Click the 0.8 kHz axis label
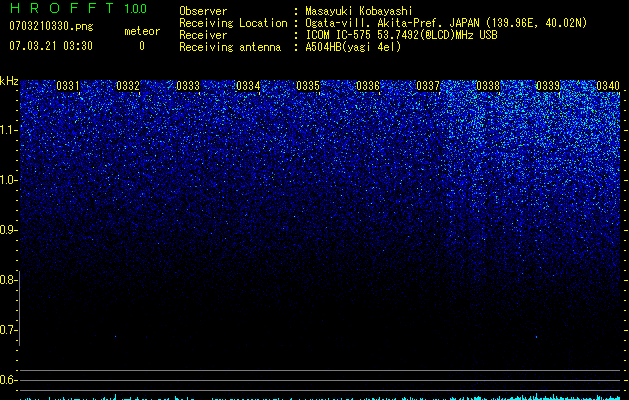This screenshot has height=400, width=629. pyautogui.click(x=8, y=280)
